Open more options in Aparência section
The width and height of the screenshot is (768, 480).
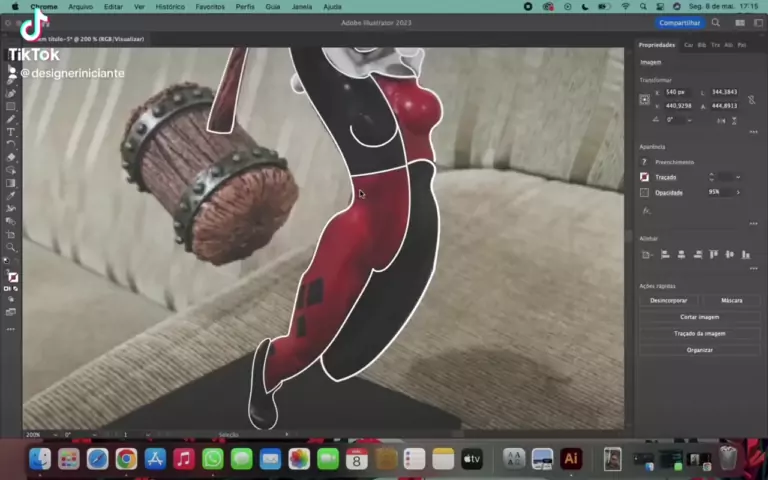tap(753, 224)
